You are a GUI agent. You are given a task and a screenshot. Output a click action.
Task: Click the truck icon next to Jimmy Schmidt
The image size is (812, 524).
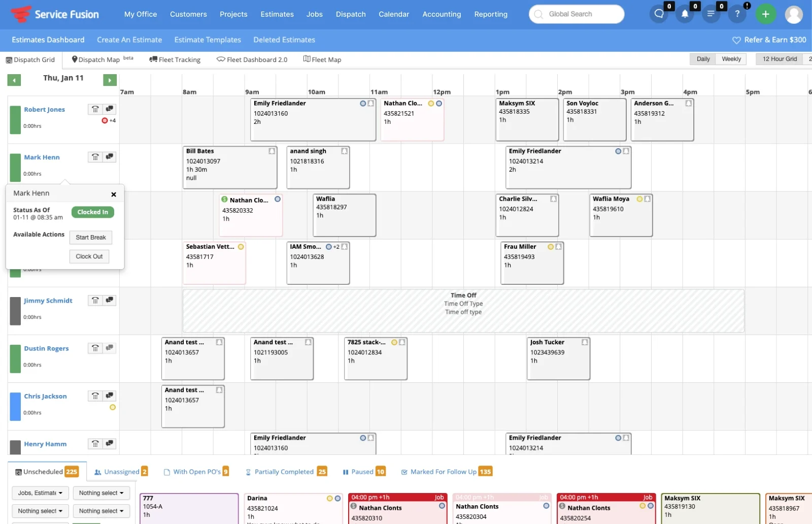coord(109,300)
